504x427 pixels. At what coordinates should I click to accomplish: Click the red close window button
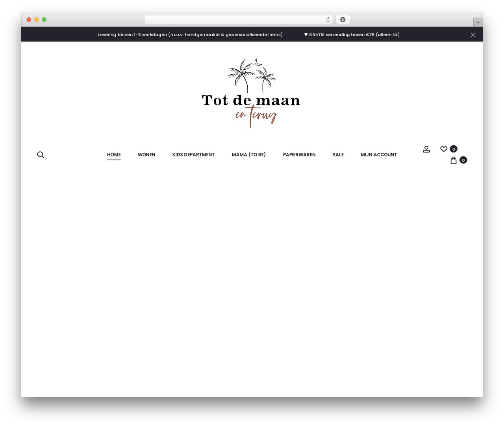[29, 20]
